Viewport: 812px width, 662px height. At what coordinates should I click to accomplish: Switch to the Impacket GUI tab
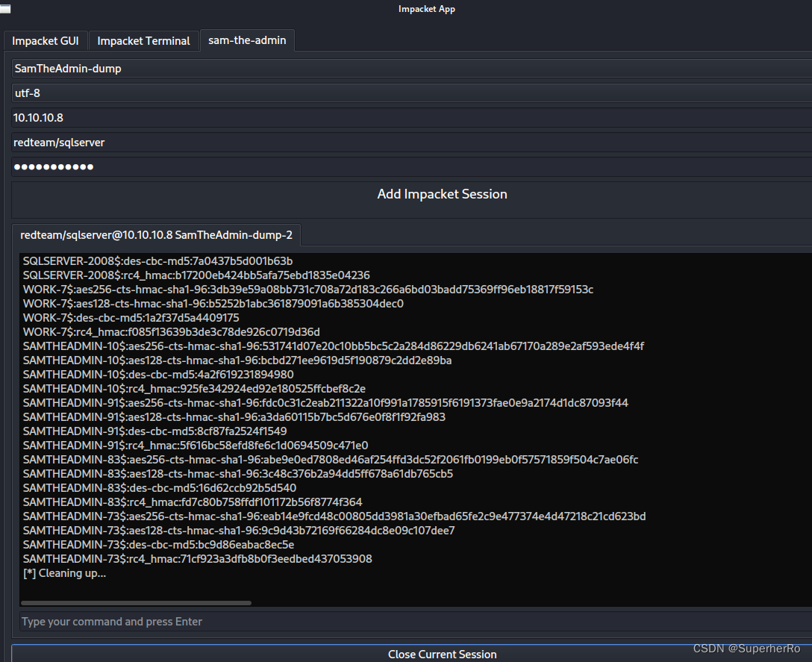(46, 41)
